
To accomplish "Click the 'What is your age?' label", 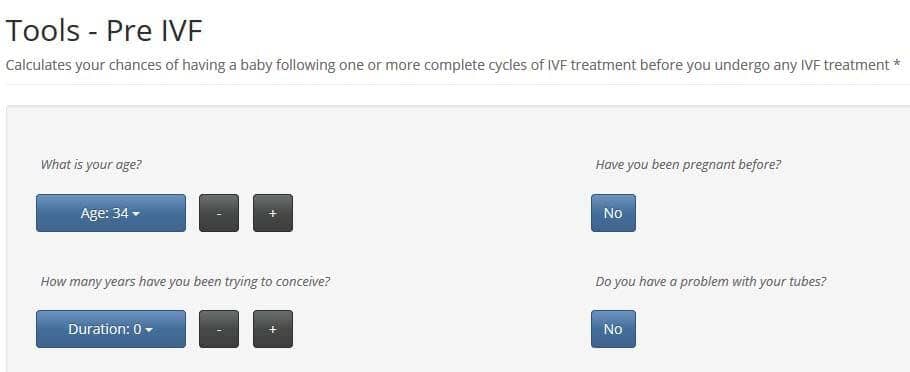I will (x=91, y=164).
